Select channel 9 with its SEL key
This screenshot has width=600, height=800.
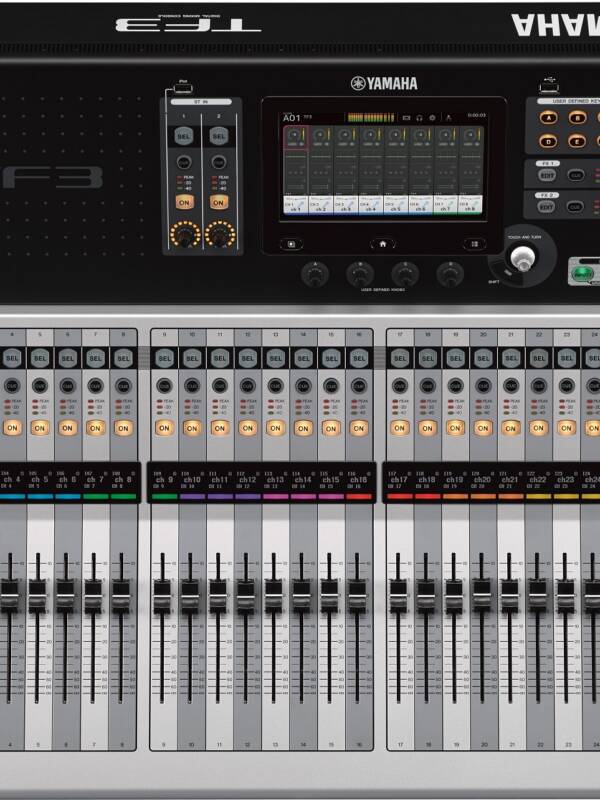[164, 358]
